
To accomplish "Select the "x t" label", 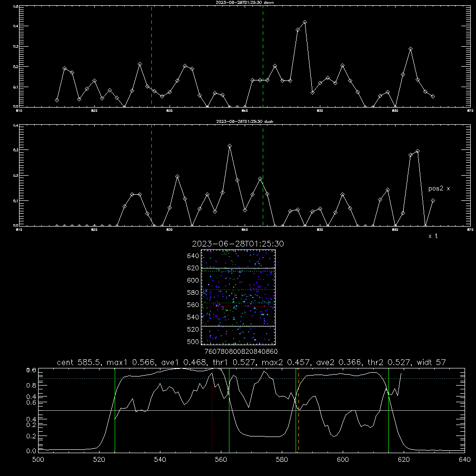I will pyautogui.click(x=433, y=236).
